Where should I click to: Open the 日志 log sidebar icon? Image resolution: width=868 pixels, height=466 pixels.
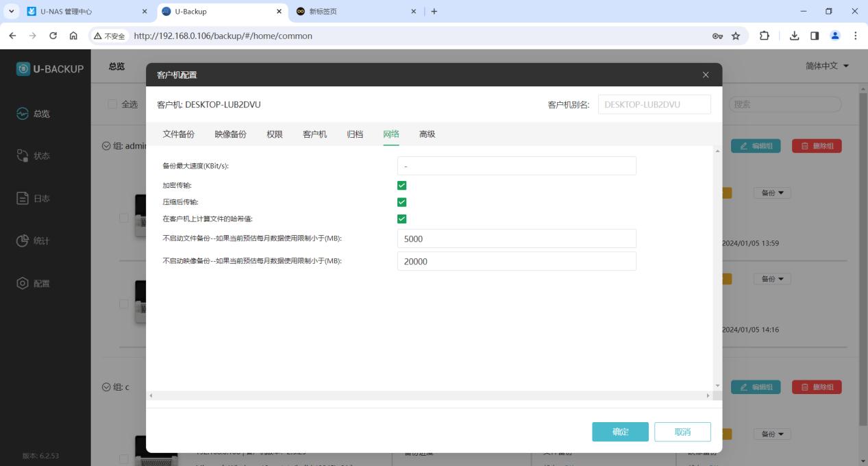click(x=23, y=199)
